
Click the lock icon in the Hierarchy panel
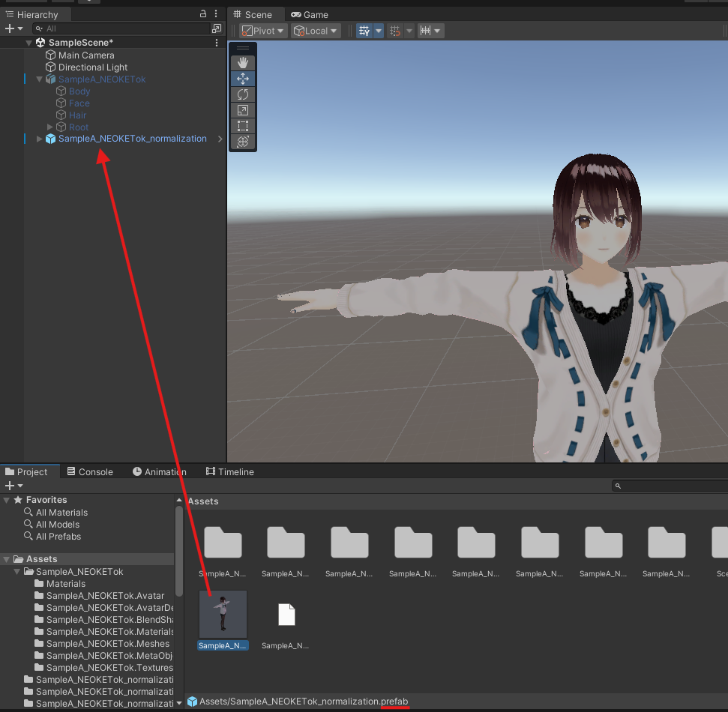point(202,13)
